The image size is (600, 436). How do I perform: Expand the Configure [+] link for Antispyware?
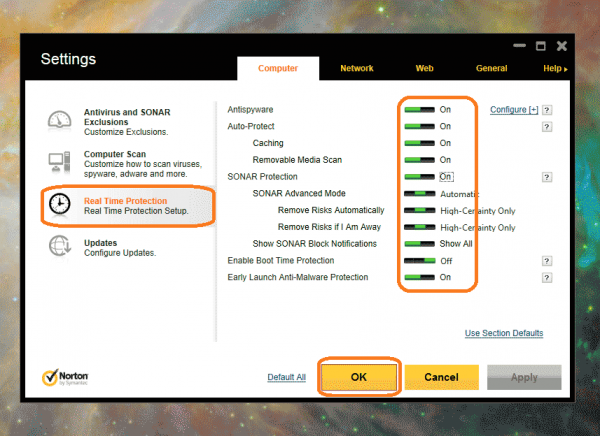514,110
